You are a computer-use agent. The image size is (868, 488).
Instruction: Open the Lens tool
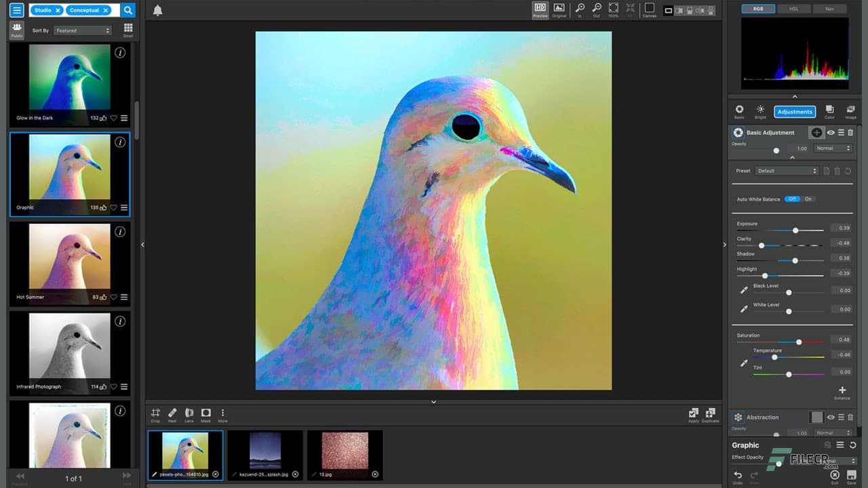click(189, 413)
